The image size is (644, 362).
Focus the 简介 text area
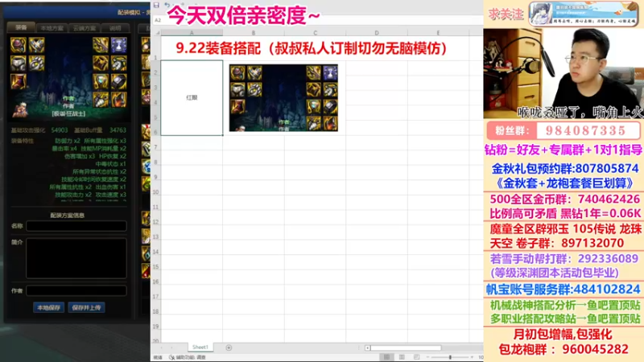point(76,258)
